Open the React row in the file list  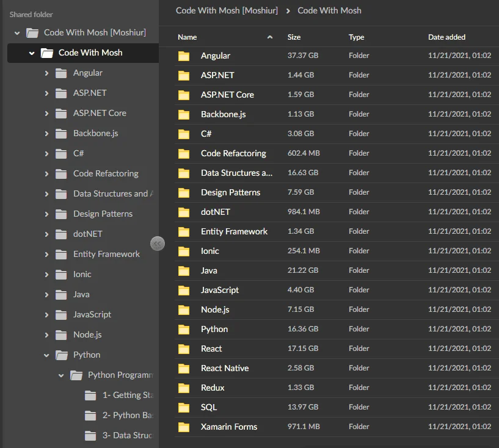[337, 349]
